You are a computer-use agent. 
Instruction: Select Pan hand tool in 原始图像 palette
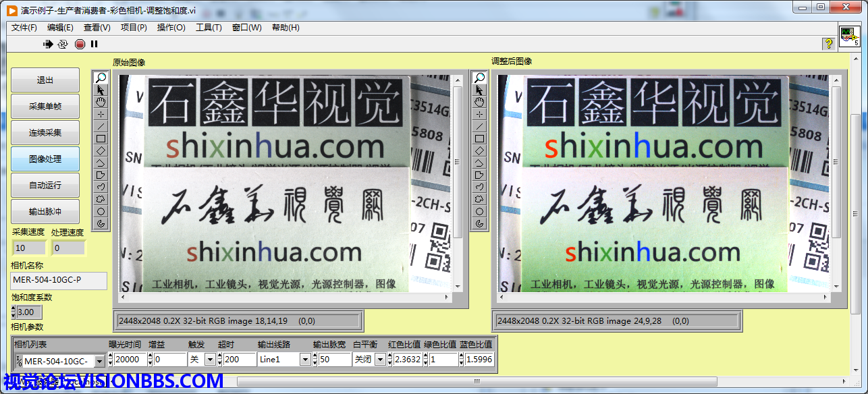[x=101, y=102]
